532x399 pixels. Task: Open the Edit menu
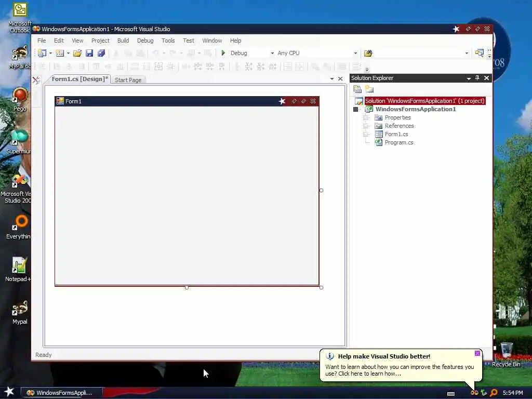point(59,41)
